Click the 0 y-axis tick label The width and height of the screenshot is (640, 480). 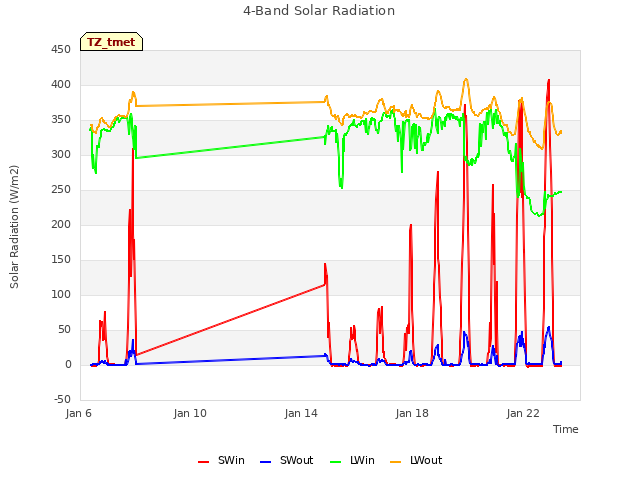(x=68, y=365)
